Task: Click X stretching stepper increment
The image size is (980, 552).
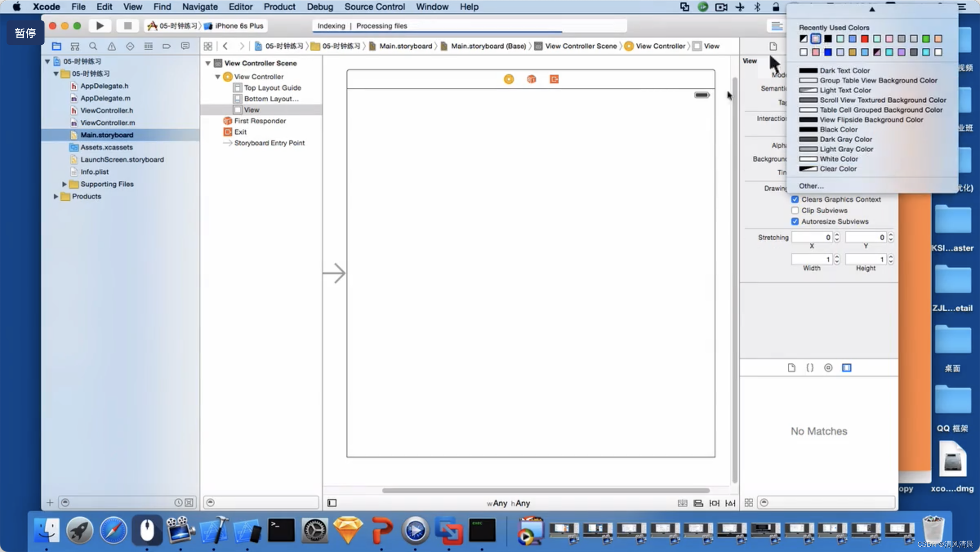Action: [837, 235]
